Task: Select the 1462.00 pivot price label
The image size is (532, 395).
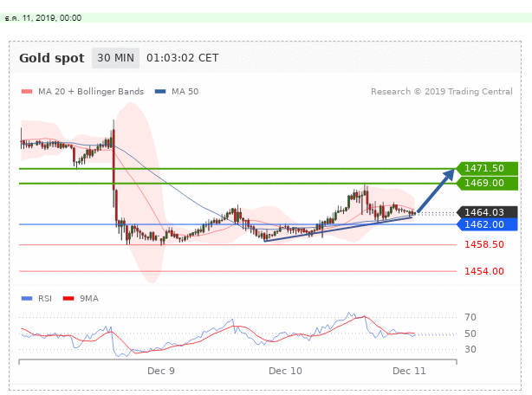Action: pyautogui.click(x=484, y=224)
